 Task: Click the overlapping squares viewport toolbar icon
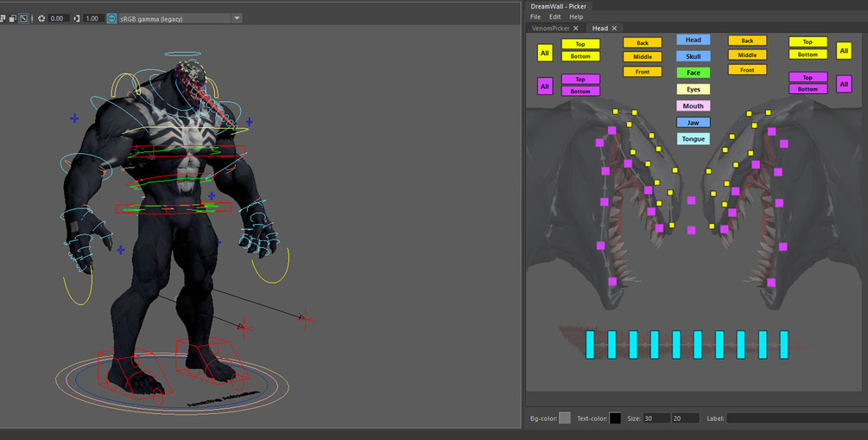coord(12,18)
